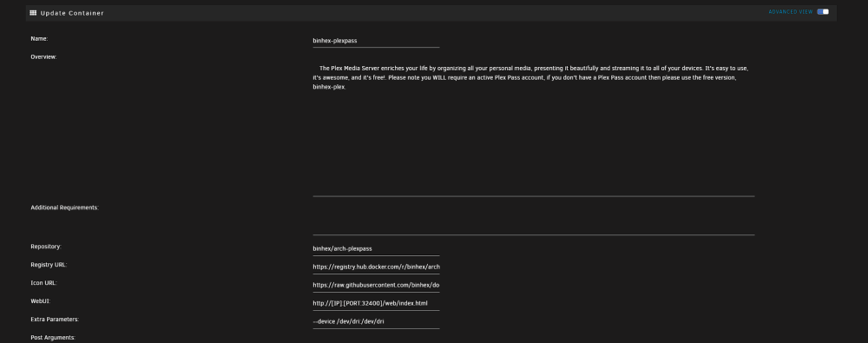This screenshot has width=868, height=343.
Task: Click the Additional Requirements text area
Action: coord(534,220)
